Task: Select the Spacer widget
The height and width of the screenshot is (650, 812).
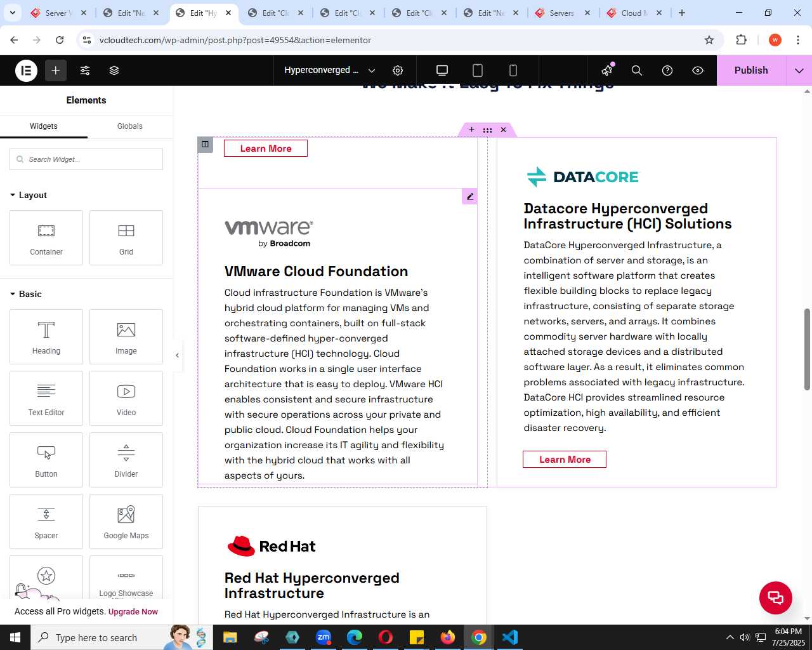Action: coord(46,522)
